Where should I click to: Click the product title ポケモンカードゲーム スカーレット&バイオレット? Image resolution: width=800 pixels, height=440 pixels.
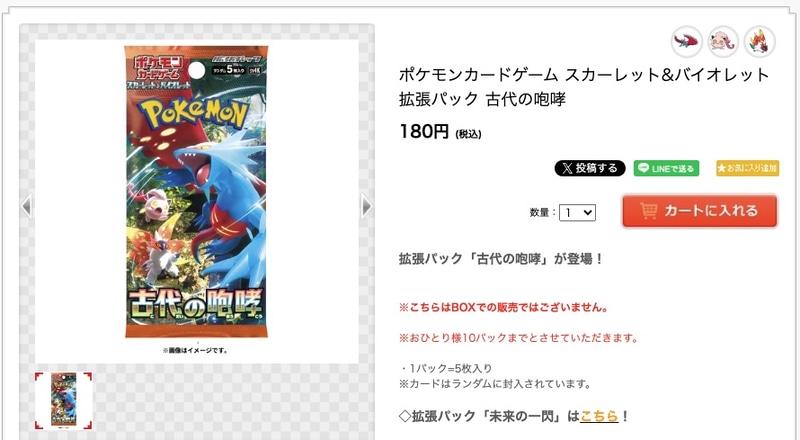584,75
